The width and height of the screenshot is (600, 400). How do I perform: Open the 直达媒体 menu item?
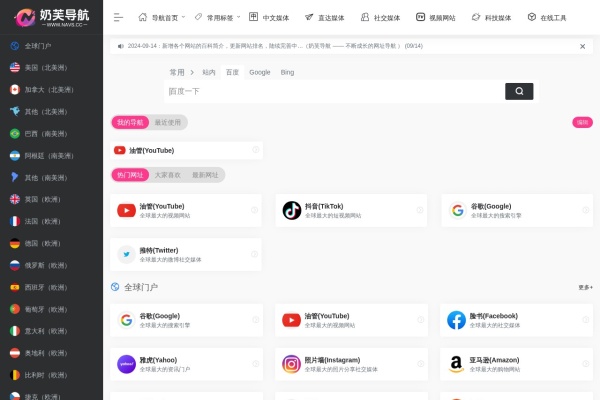tap(324, 18)
